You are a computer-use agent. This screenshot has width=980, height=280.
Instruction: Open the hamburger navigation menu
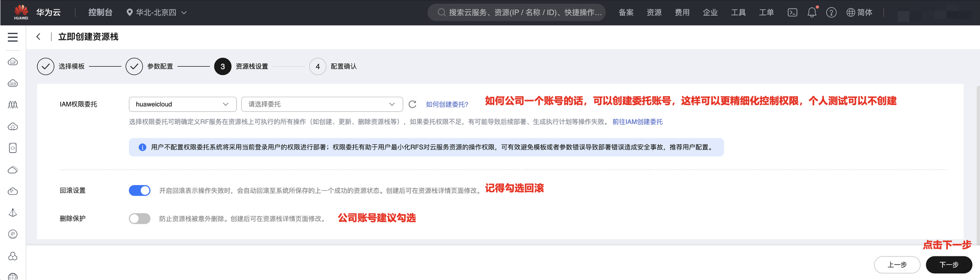13,37
